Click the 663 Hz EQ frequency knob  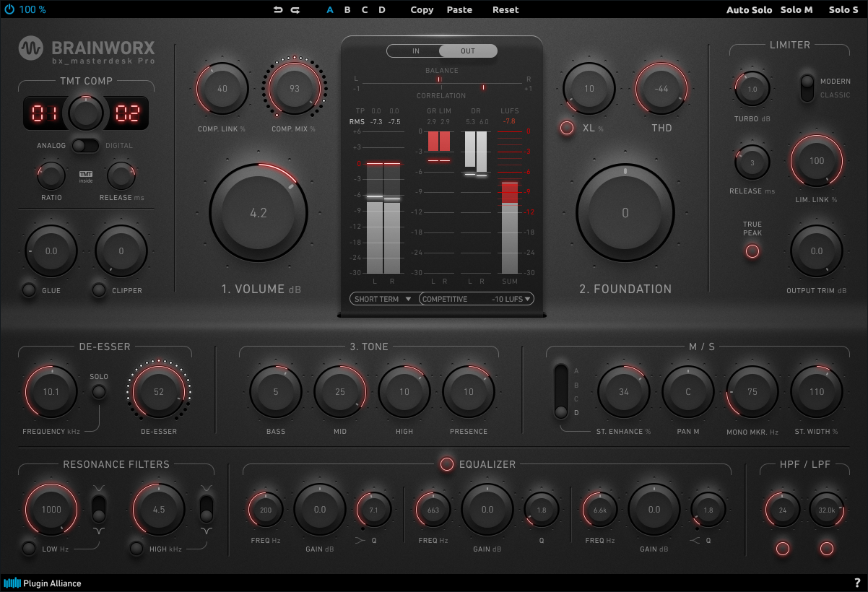click(433, 510)
